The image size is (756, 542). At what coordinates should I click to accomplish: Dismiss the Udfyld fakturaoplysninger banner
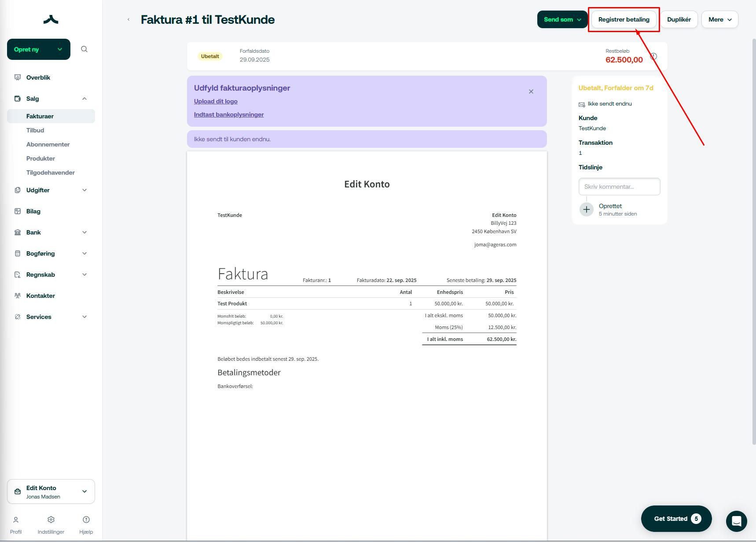click(531, 92)
